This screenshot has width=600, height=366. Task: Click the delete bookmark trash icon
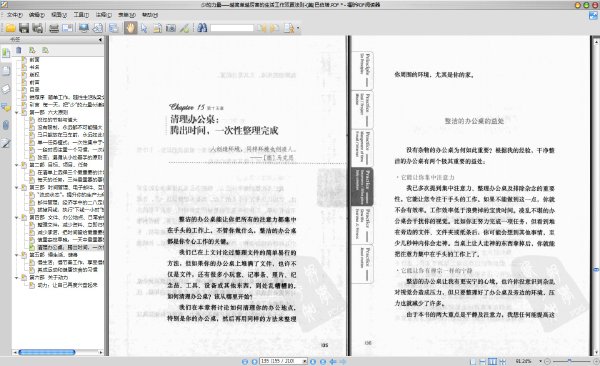pos(19,50)
